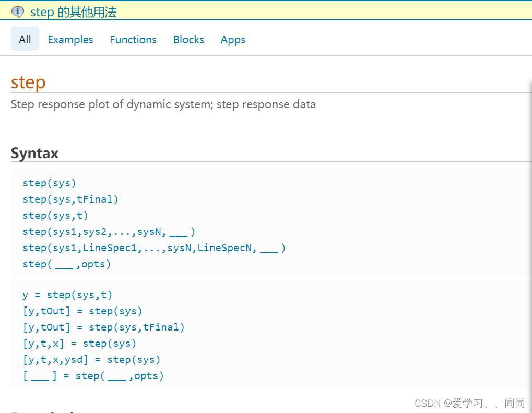This screenshot has width=532, height=413.
Task: Click the step(sys,tFinal) syntax link
Action: [x=70, y=199]
